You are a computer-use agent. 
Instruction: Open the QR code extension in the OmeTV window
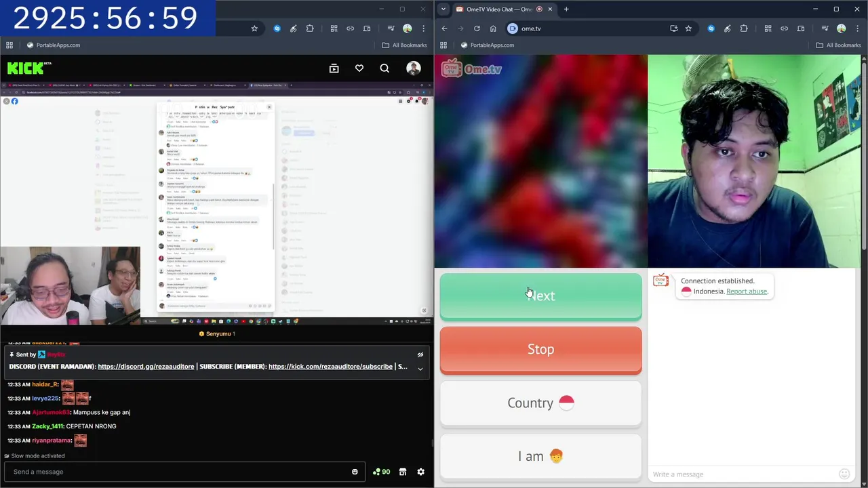pyautogui.click(x=768, y=28)
